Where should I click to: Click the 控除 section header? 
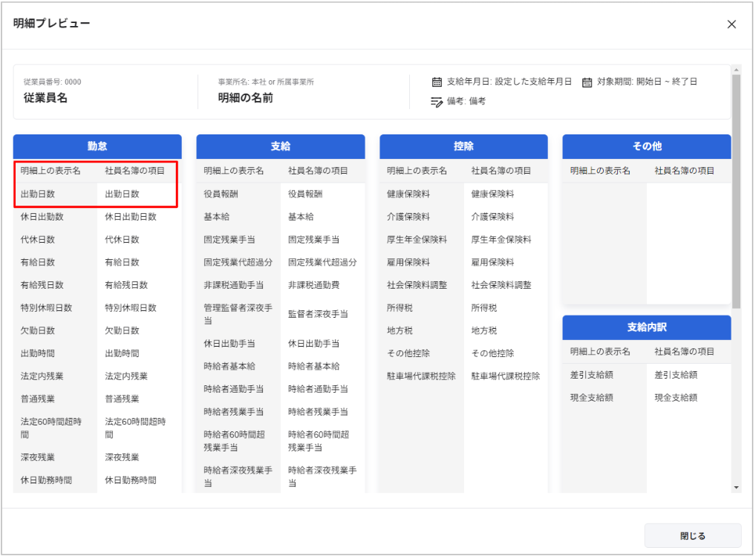[x=463, y=146]
